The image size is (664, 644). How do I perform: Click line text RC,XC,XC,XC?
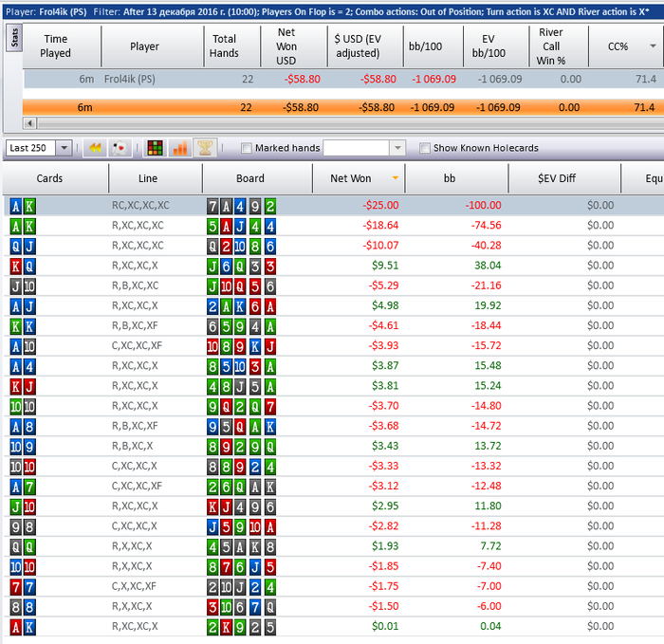pos(140,206)
